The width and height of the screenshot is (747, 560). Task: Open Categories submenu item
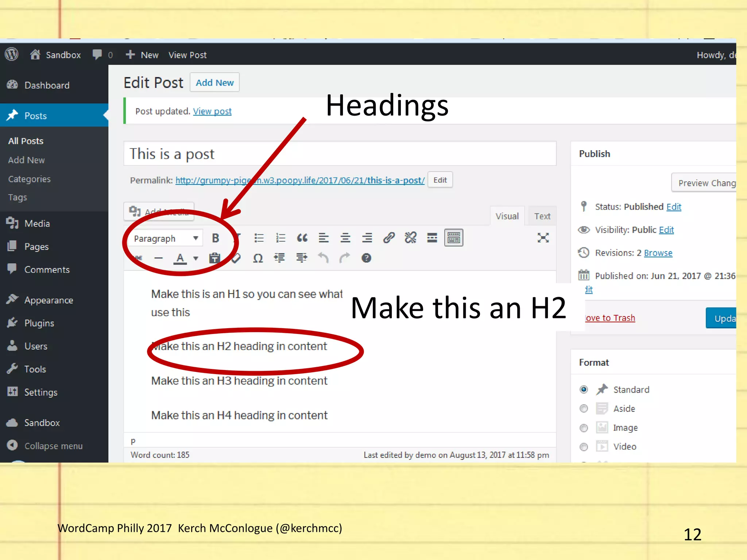pyautogui.click(x=29, y=179)
